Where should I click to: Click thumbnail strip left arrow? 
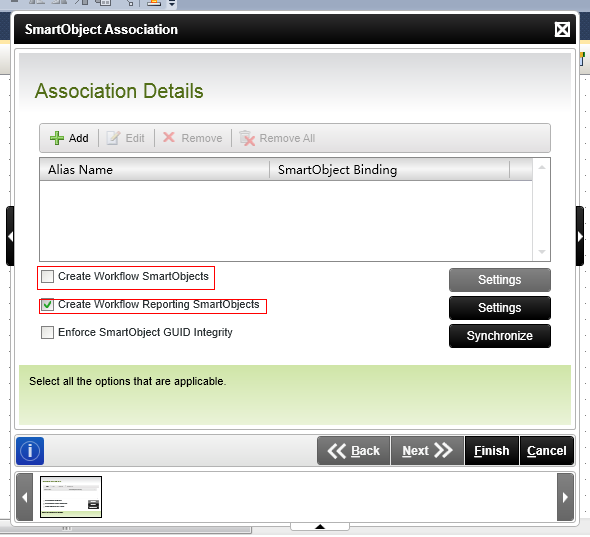pyautogui.click(x=24, y=497)
